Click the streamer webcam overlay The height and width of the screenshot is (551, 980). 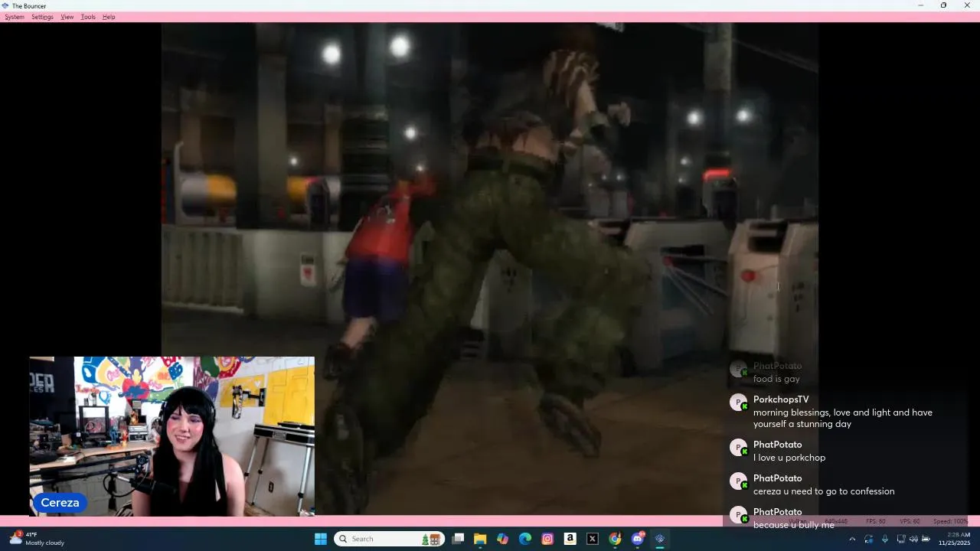click(171, 436)
